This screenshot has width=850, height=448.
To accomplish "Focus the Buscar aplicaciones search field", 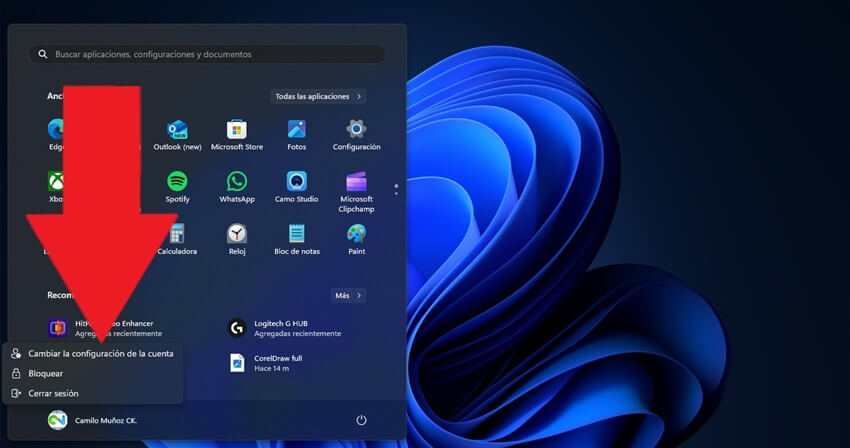I will coord(207,54).
